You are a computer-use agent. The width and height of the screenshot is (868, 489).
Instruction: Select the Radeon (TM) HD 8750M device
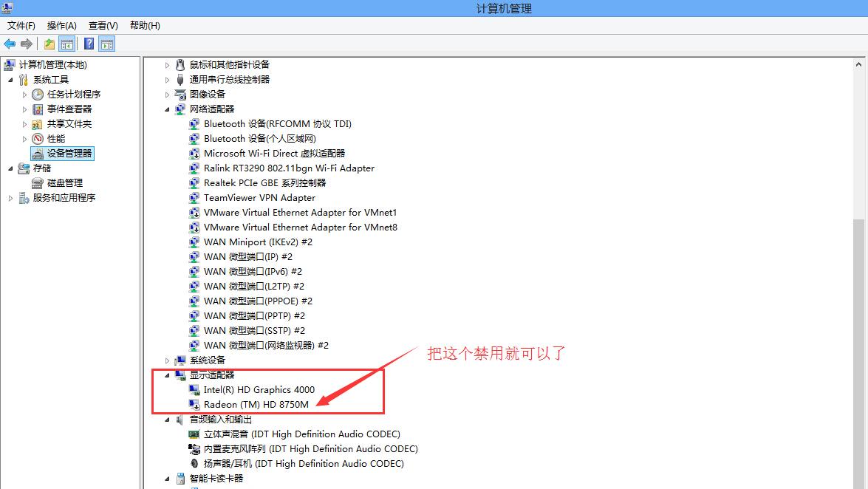[257, 404]
